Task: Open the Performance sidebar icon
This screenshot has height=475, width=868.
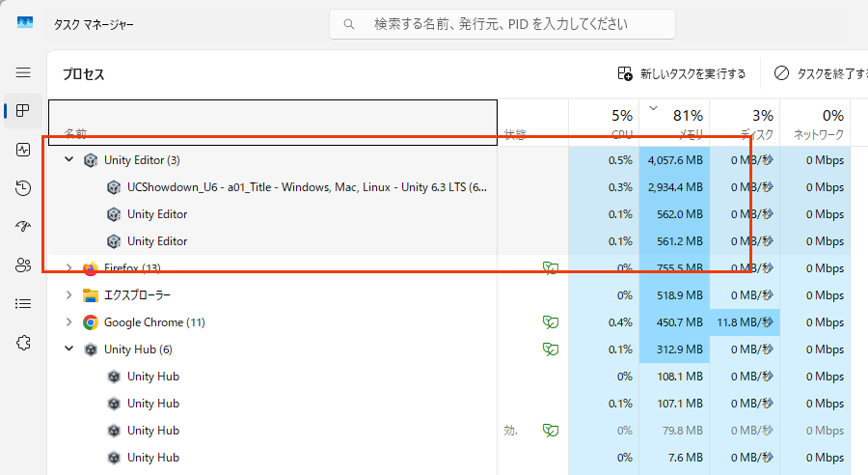Action: click(x=23, y=150)
